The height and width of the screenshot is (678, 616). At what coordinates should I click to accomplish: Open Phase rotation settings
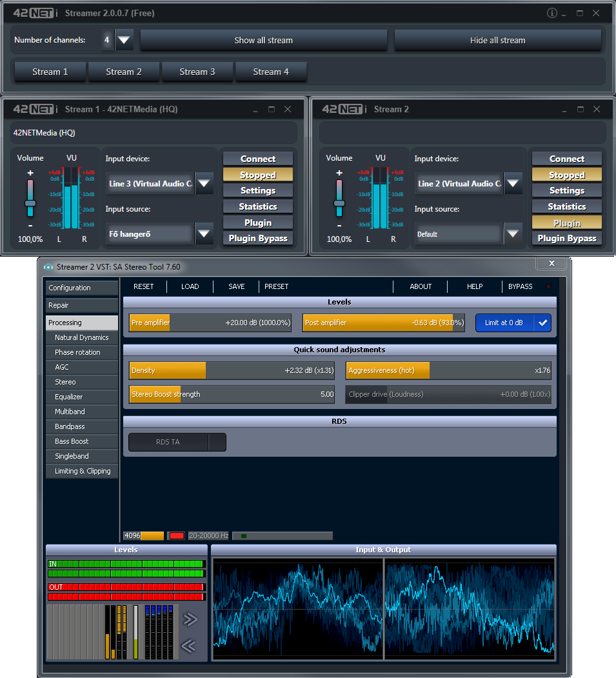(x=82, y=352)
